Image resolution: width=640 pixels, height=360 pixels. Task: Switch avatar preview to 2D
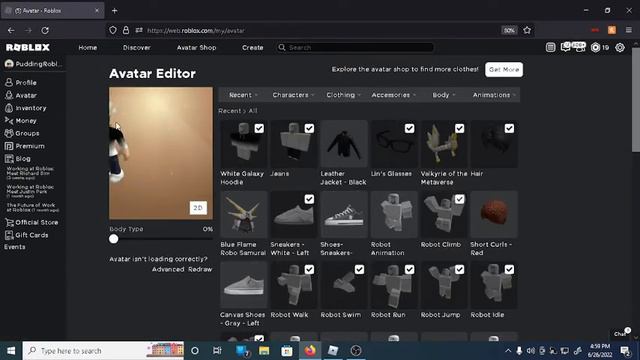pos(198,208)
